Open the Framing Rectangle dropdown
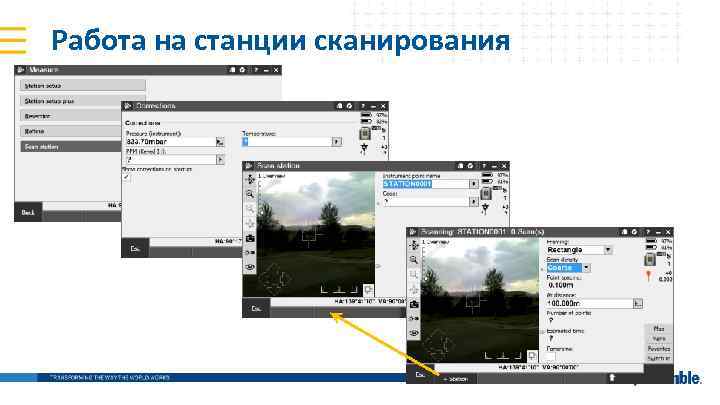This screenshot has width=720, height=405. click(608, 250)
